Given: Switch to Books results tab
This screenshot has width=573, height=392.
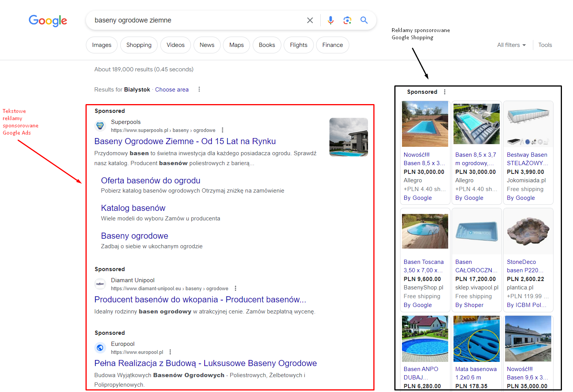Looking at the screenshot, I should 267,45.
